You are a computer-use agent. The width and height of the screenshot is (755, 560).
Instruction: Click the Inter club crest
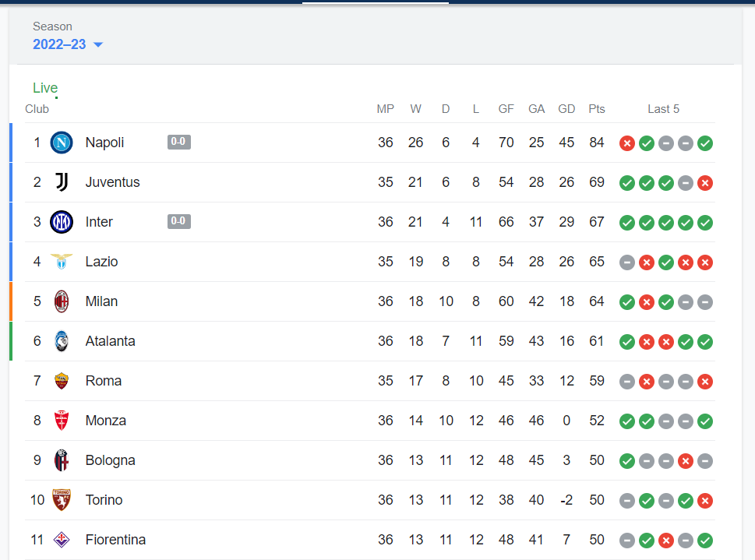pyautogui.click(x=62, y=222)
